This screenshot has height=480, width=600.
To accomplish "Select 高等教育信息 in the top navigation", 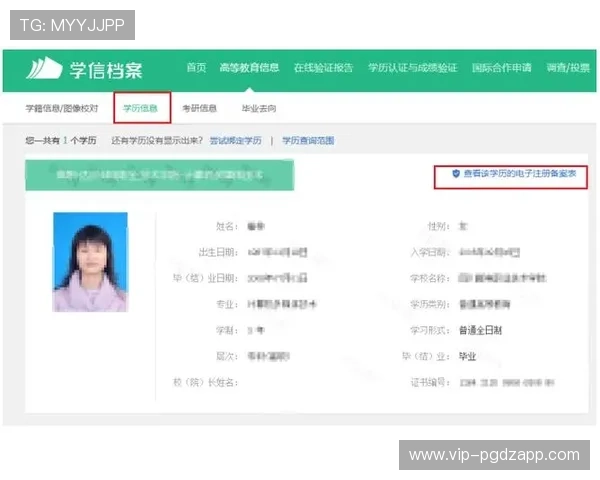I will click(249, 68).
